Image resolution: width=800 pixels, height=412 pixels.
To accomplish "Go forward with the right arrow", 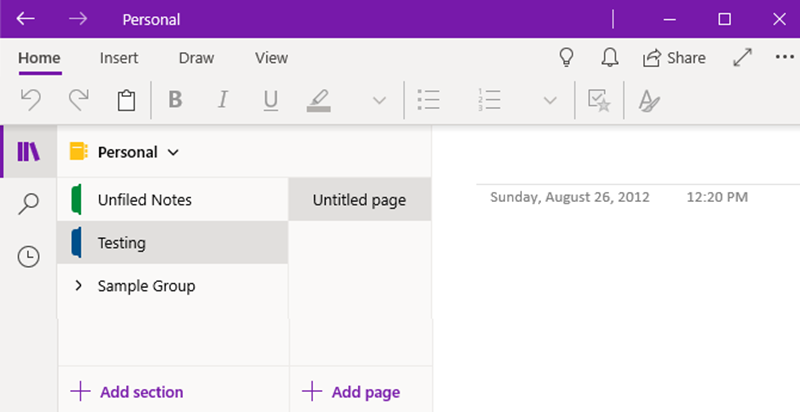I will [x=78, y=19].
